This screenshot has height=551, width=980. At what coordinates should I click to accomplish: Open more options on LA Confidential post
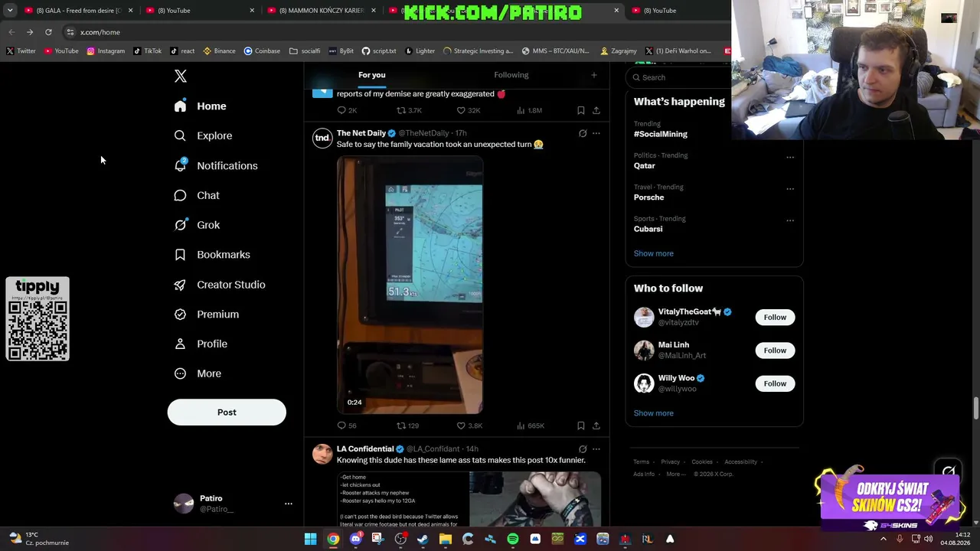tap(596, 449)
